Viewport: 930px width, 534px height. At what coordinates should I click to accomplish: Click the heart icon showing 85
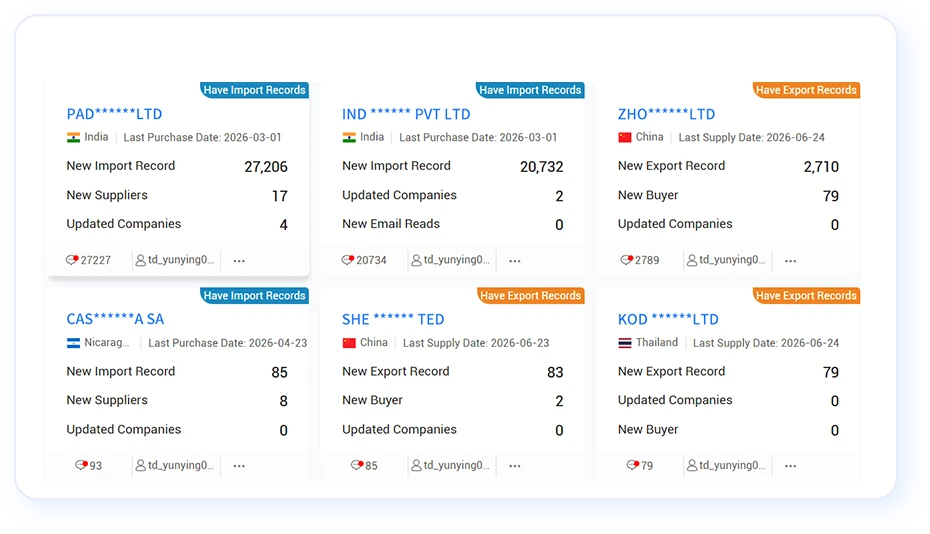pos(356,465)
